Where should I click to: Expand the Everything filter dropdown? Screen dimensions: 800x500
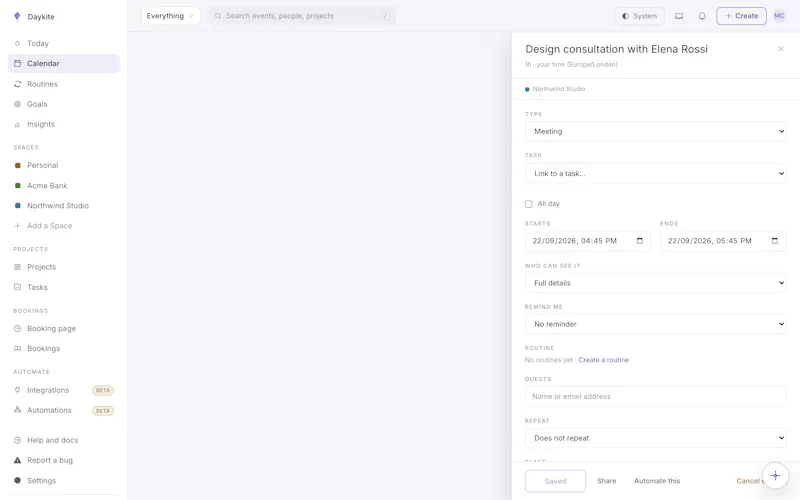(170, 16)
